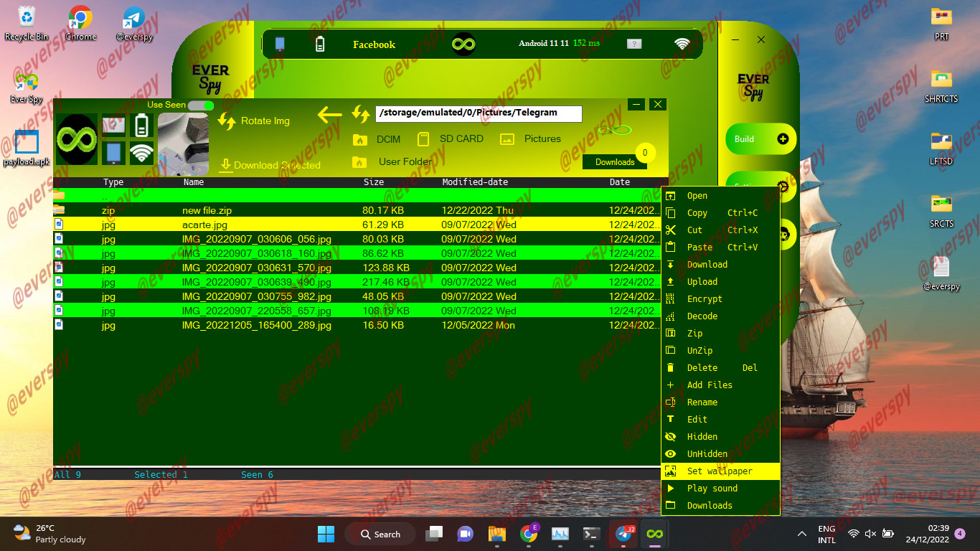Open the Pictures shortcut icon
The height and width of the screenshot is (551, 980).
click(507, 139)
